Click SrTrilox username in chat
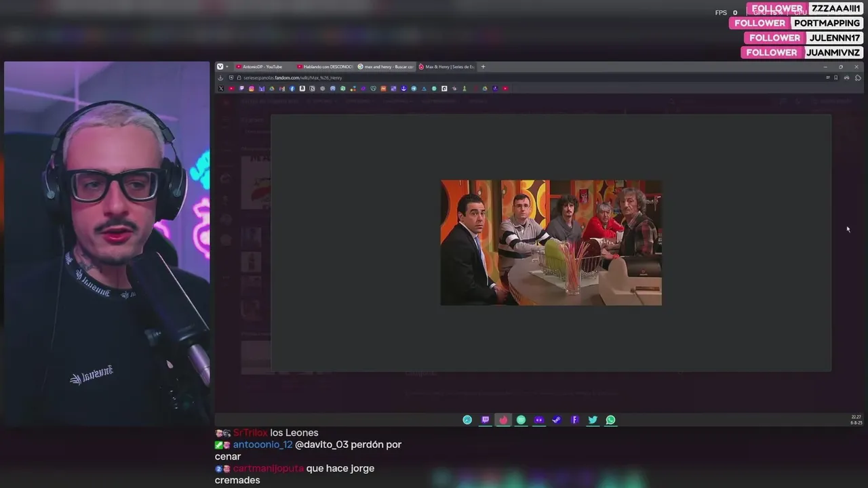This screenshot has width=868, height=488. (x=250, y=432)
